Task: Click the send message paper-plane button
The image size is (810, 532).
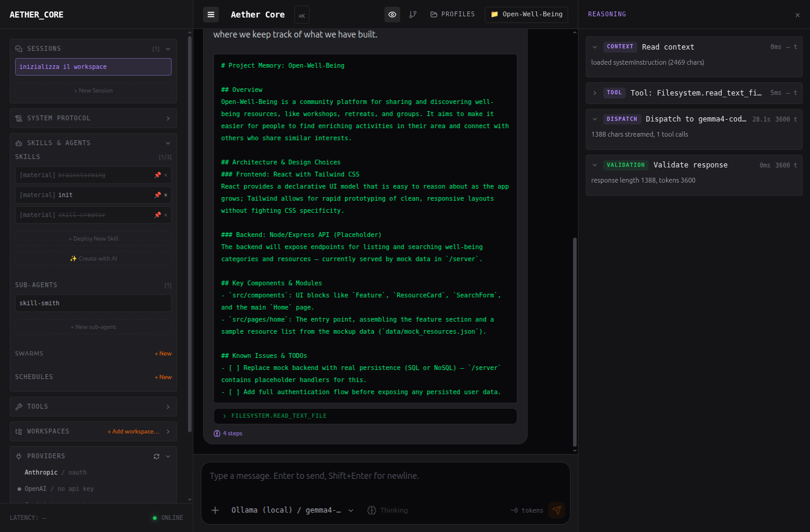Action: click(x=557, y=510)
